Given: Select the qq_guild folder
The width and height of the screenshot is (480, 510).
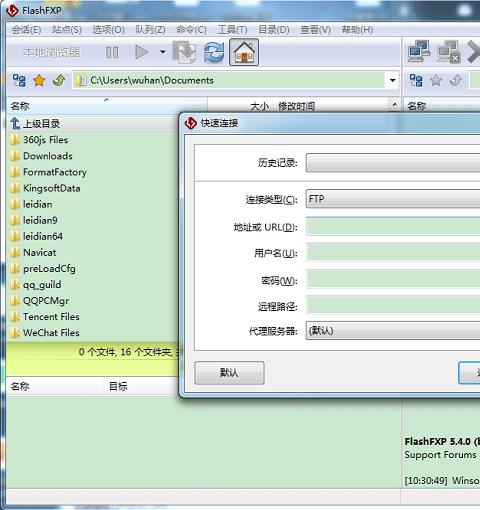Looking at the screenshot, I should [x=93, y=284].
